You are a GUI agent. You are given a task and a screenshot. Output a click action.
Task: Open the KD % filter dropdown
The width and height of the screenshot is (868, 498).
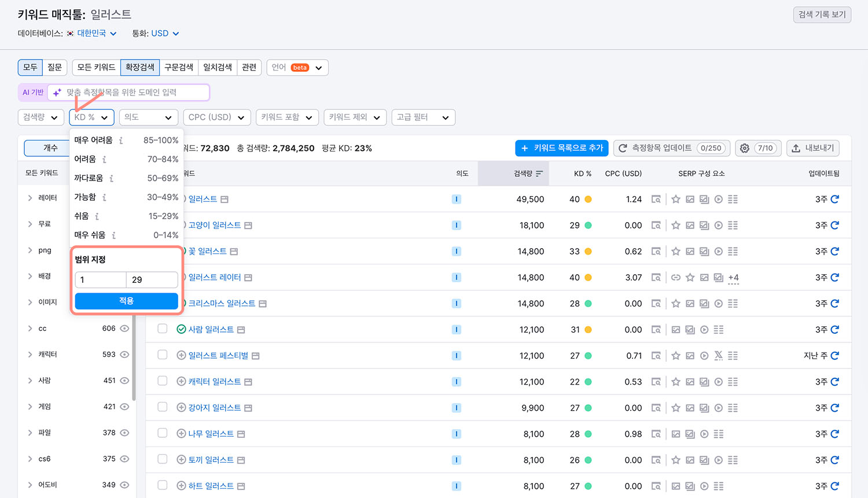(x=91, y=117)
